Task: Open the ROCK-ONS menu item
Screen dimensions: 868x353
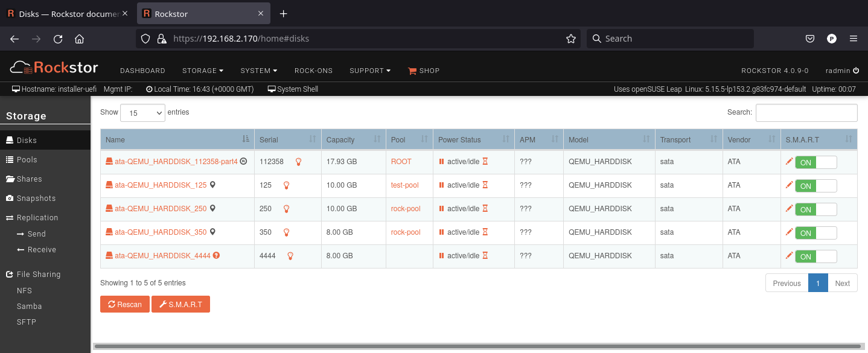Action: coord(313,71)
